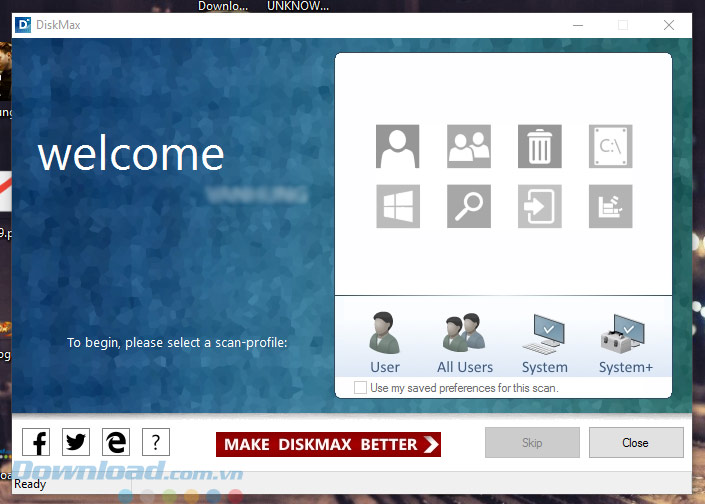Image resolution: width=705 pixels, height=504 pixels.
Task: Click the magnifying glass search icon
Action: (469, 206)
